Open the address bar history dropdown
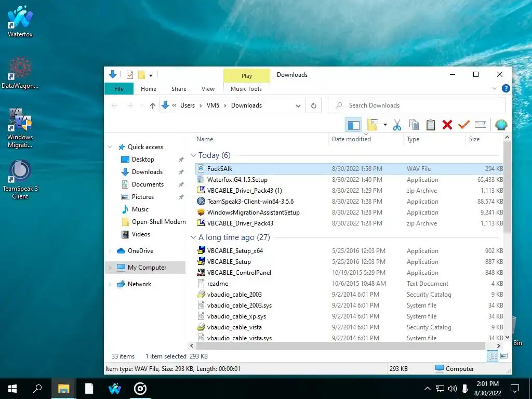 coord(298,106)
